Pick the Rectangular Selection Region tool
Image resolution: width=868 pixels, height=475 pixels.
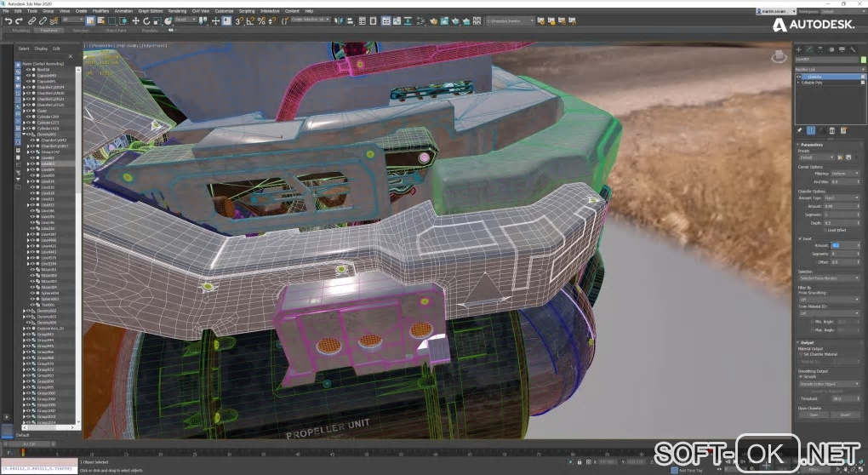click(x=111, y=21)
